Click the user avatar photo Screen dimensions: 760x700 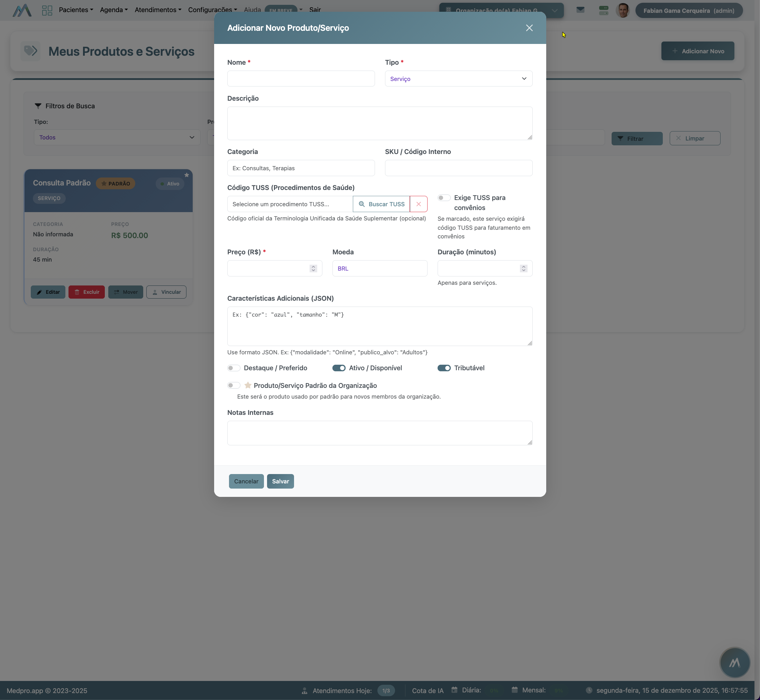pyautogui.click(x=623, y=11)
